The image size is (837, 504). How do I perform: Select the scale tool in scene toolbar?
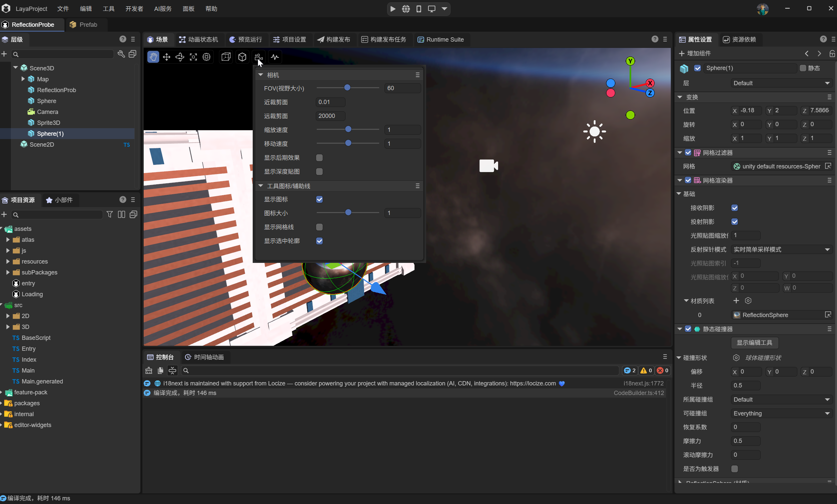click(193, 57)
